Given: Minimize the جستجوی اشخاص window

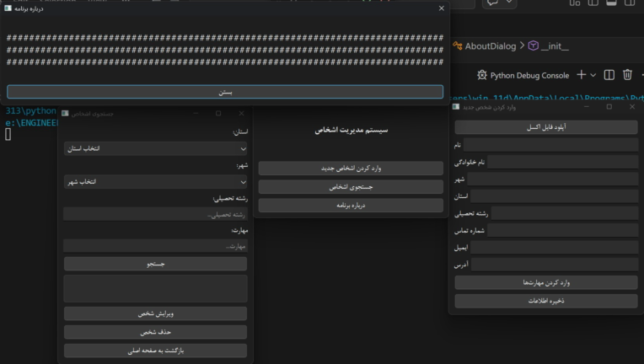Looking at the screenshot, I should point(196,113).
